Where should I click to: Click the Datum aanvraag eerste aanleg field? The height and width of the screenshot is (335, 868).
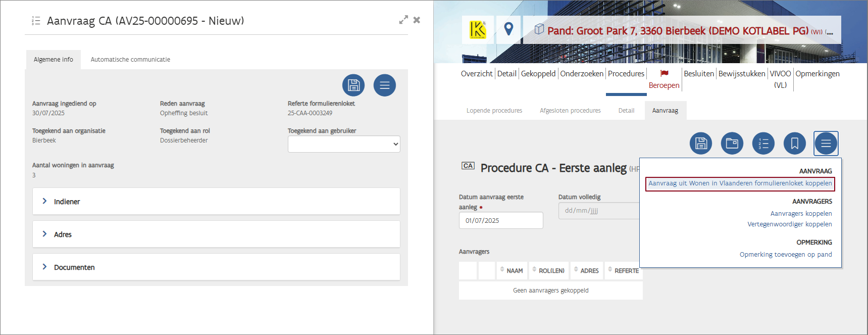click(x=500, y=220)
